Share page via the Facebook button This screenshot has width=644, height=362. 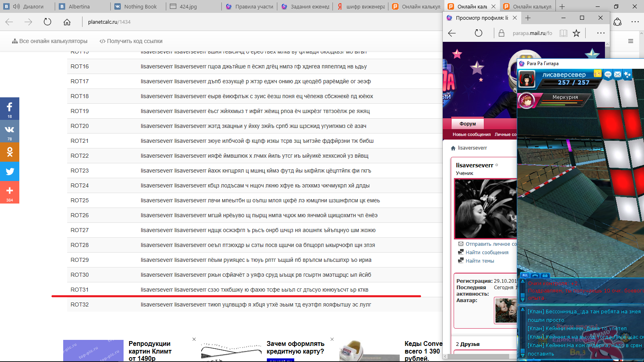pyautogui.click(x=10, y=109)
